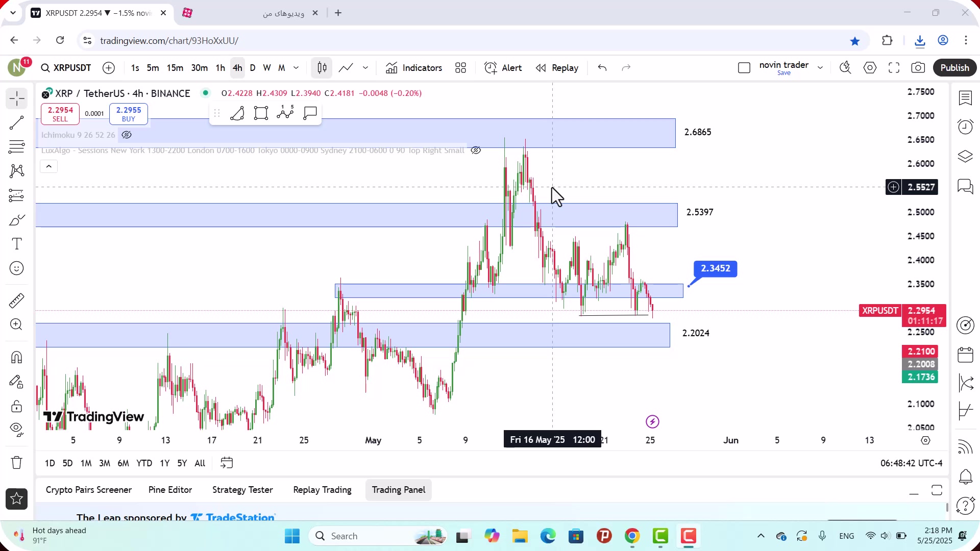This screenshot has height=551, width=980.
Task: Click the 2.2954 SELL button
Action: click(60, 114)
